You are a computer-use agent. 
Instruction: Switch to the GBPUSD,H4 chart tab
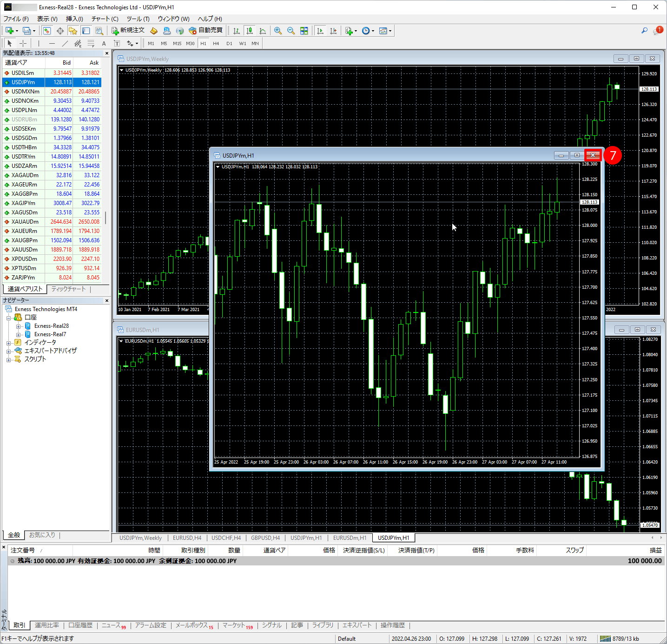tap(265, 538)
